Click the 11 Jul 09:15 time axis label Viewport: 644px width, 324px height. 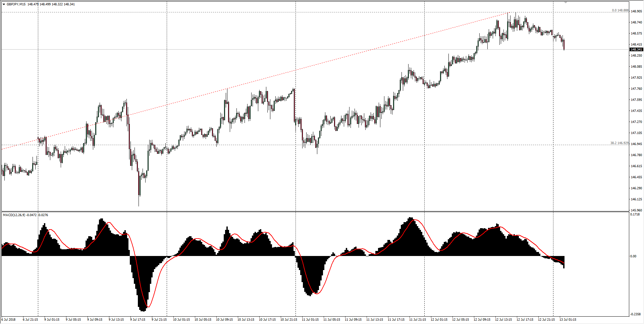pos(353,320)
